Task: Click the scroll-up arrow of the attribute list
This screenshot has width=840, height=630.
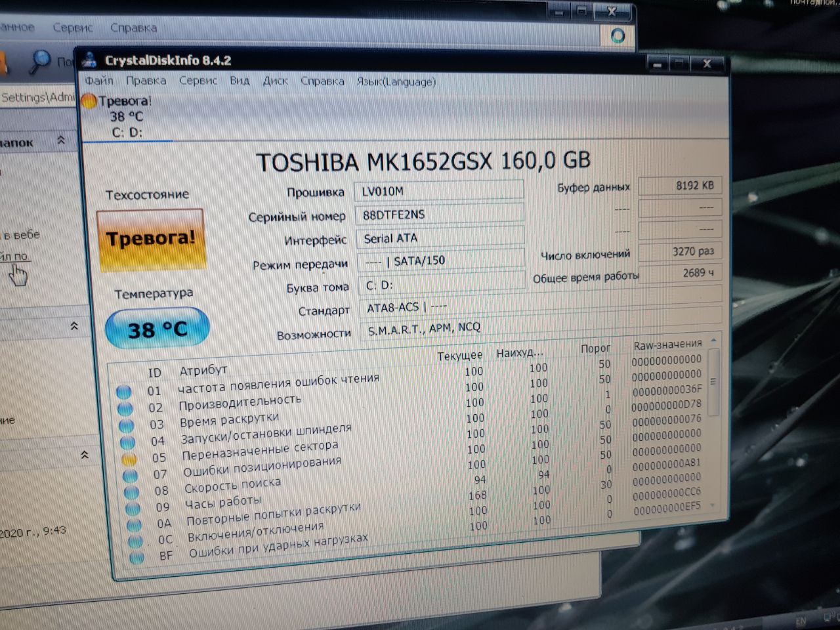Action: pyautogui.click(x=713, y=341)
